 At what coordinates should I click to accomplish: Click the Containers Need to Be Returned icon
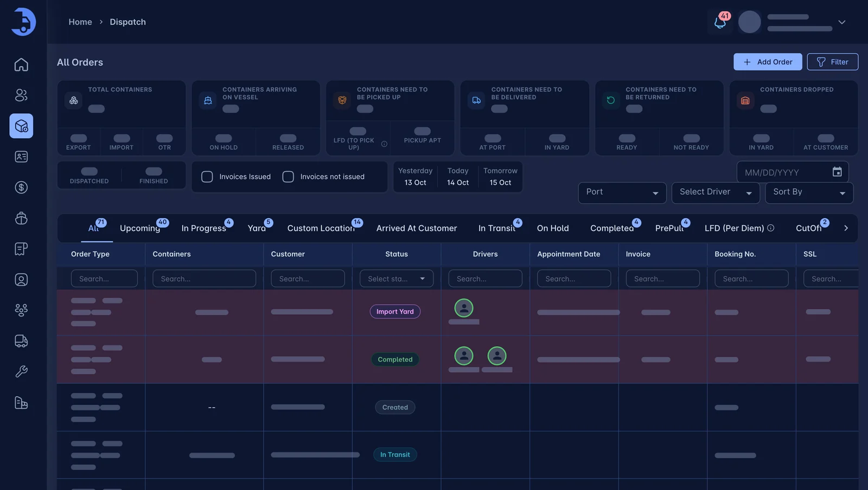click(611, 100)
